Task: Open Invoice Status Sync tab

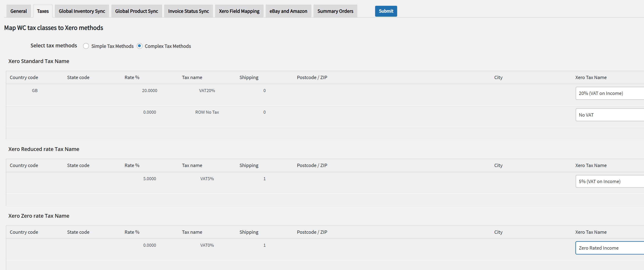Action: pos(188,11)
